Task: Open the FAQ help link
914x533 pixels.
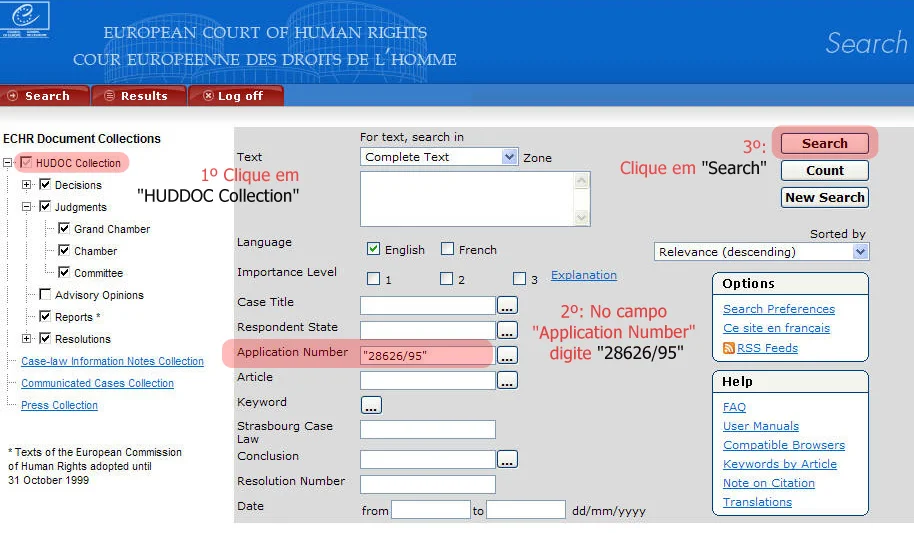Action: tap(734, 407)
